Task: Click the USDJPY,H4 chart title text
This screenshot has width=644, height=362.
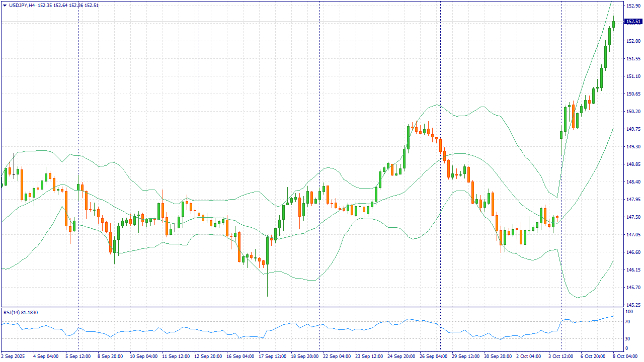Action: (22, 6)
